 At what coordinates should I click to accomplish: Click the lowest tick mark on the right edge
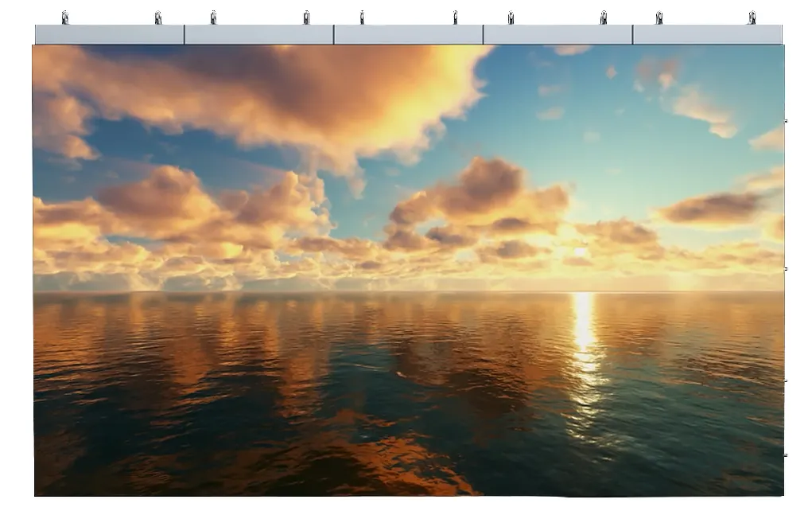[x=786, y=455]
